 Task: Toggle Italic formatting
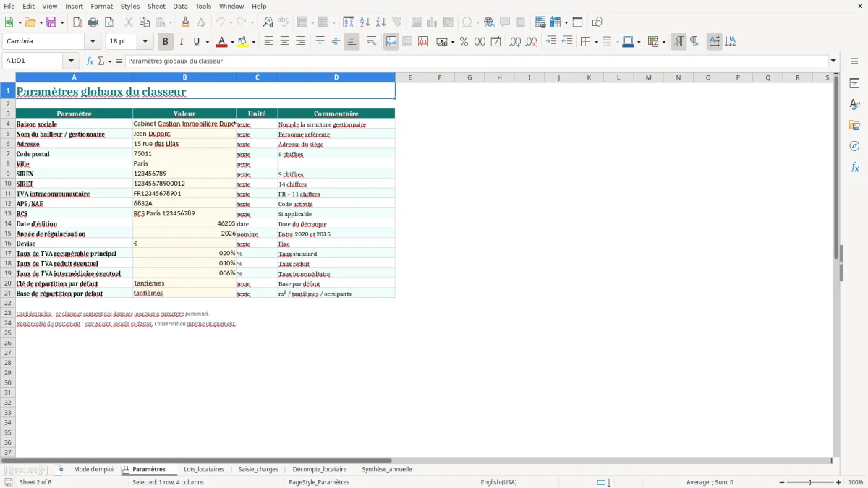(x=181, y=42)
